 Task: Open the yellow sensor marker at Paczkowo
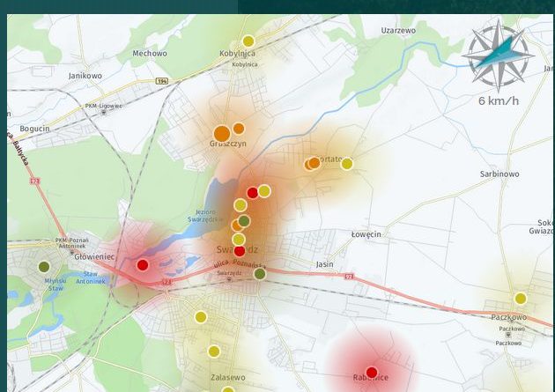(x=521, y=299)
